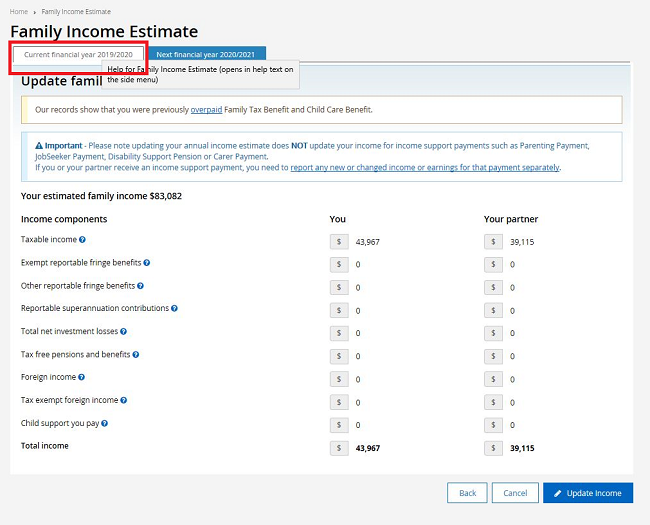Click your Foreign income value 0
This screenshot has height=525, width=650.
tap(358, 379)
